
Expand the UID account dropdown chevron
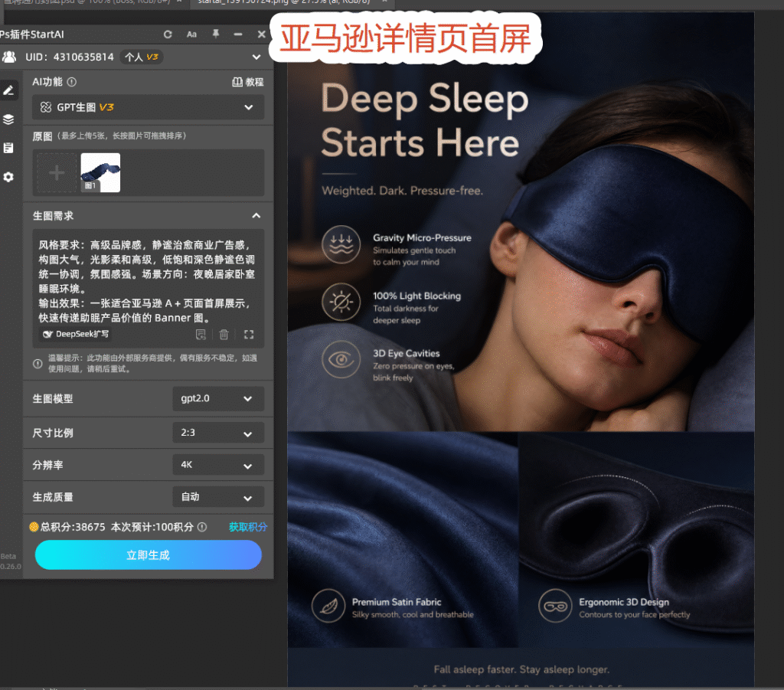coord(256,57)
